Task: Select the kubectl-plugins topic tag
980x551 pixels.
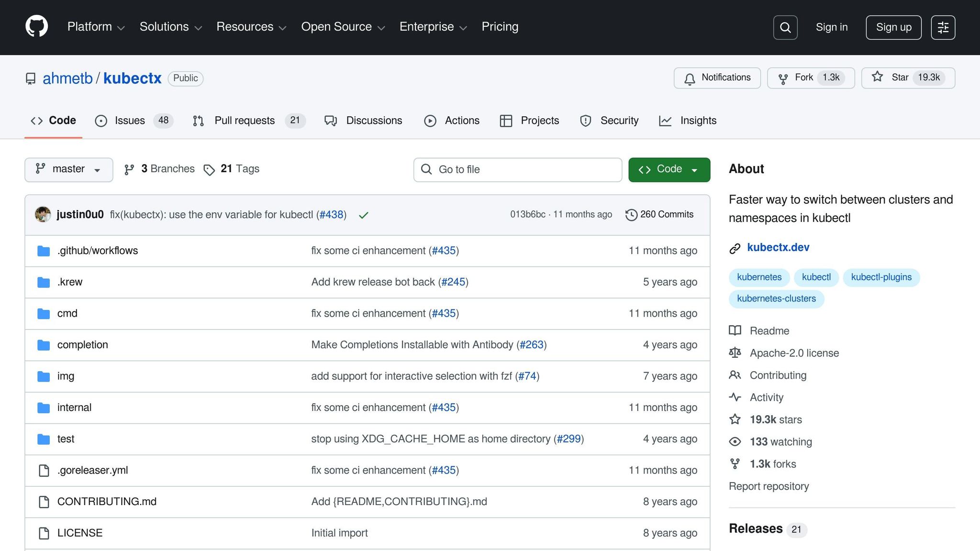Action: [881, 277]
